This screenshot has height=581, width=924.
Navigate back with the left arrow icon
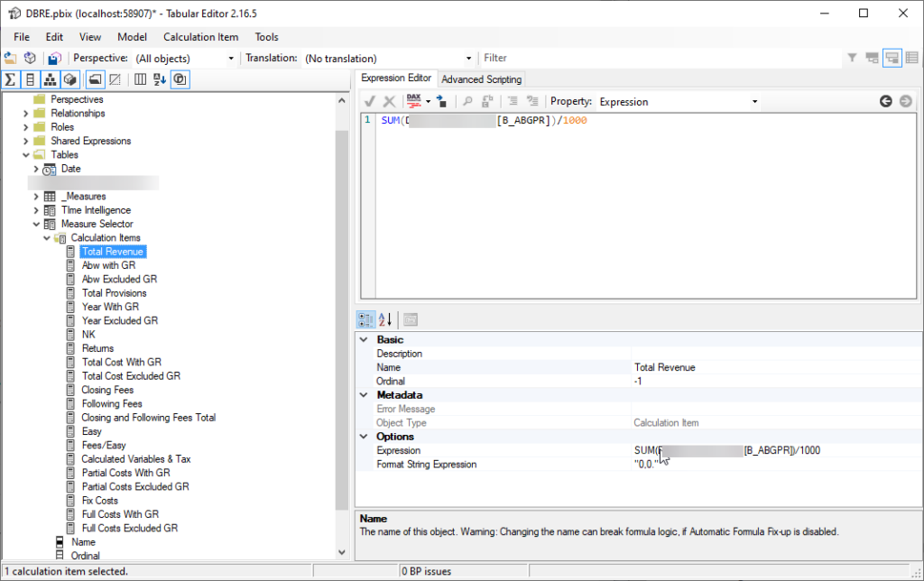886,101
